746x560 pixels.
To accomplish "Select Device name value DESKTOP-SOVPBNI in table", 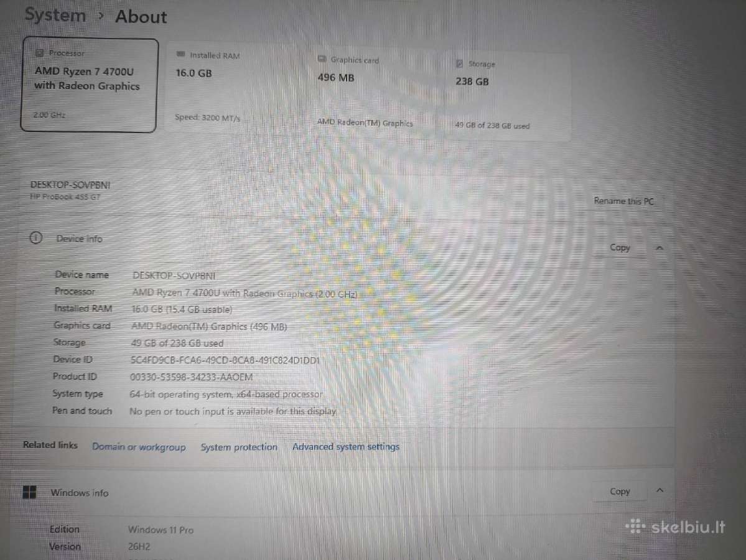I will [174, 276].
